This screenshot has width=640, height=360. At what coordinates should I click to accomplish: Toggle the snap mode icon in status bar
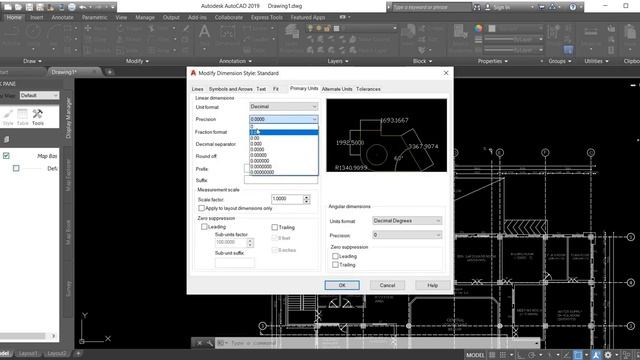503,355
